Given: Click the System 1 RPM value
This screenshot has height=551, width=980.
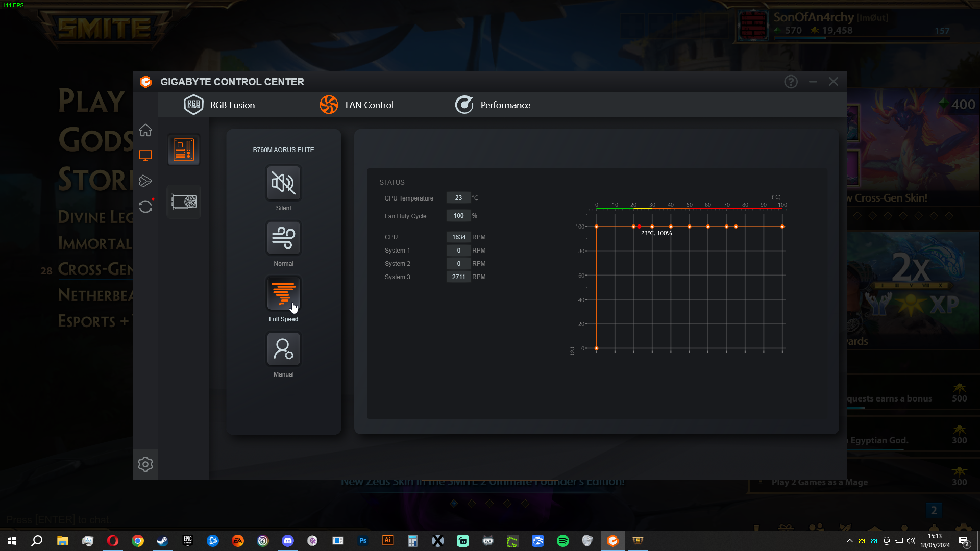Looking at the screenshot, I should coord(458,251).
